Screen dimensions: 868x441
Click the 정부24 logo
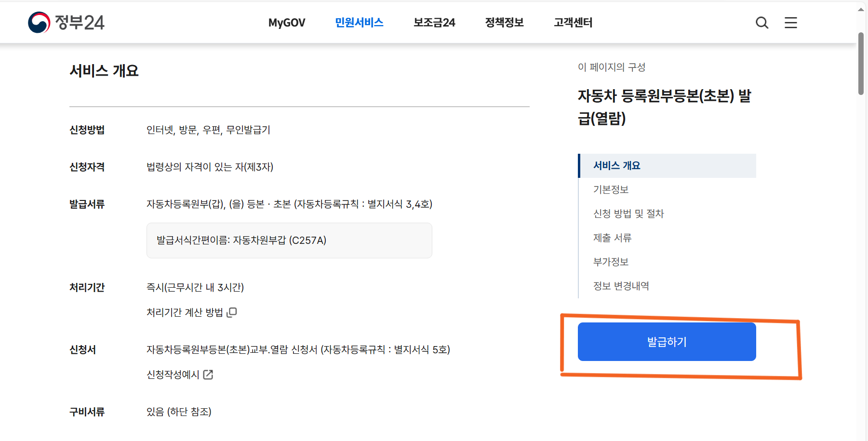66,22
